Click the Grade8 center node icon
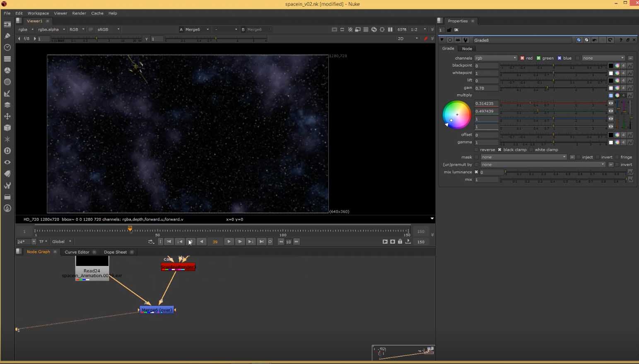This screenshot has height=364, width=639. coord(450,40)
